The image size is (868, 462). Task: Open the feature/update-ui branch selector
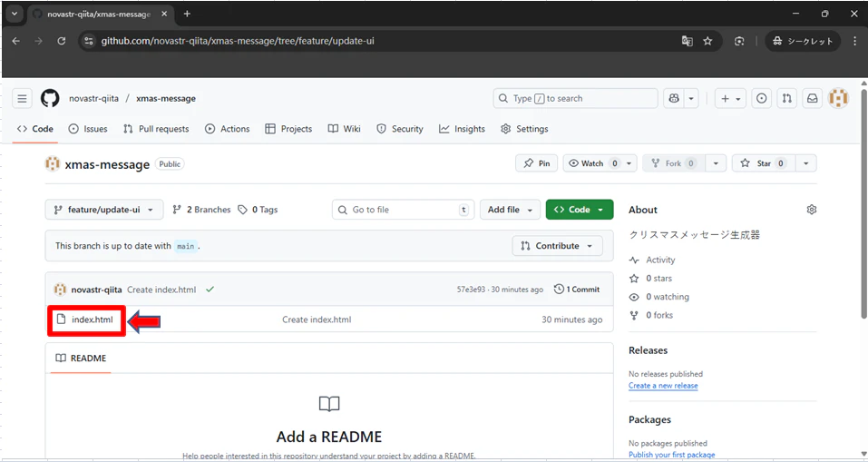coord(104,210)
